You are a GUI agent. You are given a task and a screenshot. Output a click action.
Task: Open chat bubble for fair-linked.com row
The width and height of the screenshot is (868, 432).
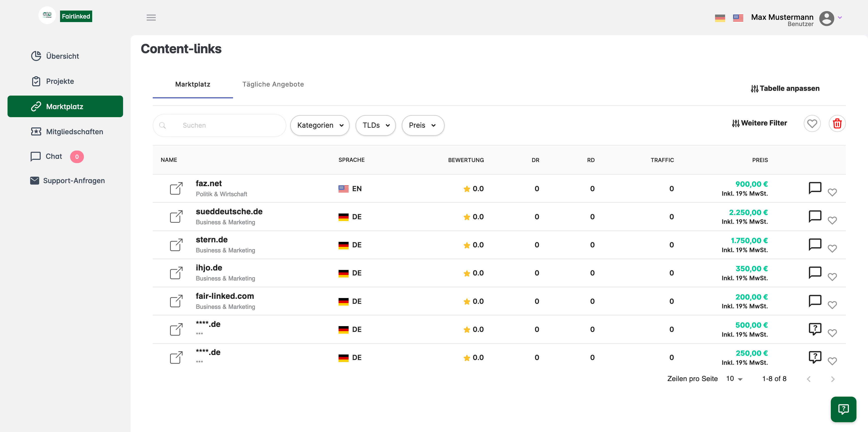tap(815, 301)
